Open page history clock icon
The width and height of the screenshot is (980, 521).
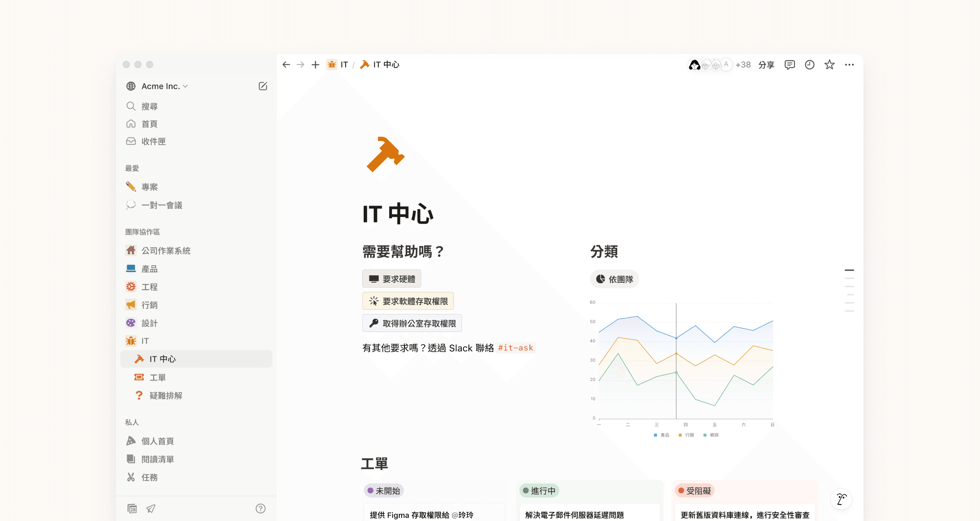tap(809, 65)
